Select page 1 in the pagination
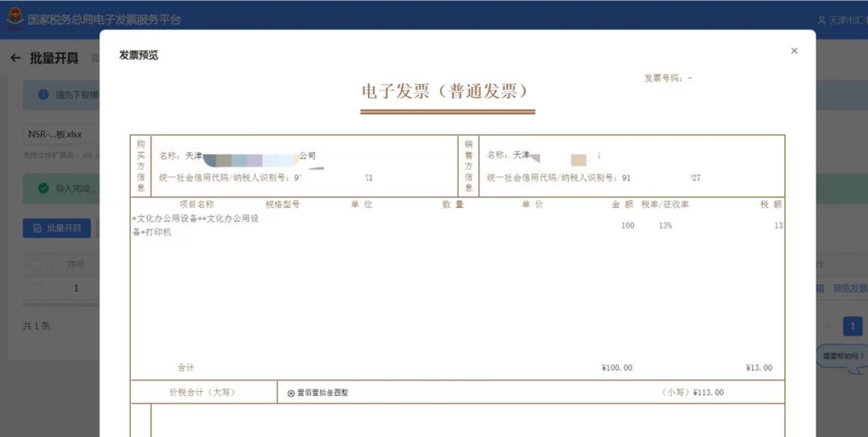The width and height of the screenshot is (868, 437). (852, 326)
